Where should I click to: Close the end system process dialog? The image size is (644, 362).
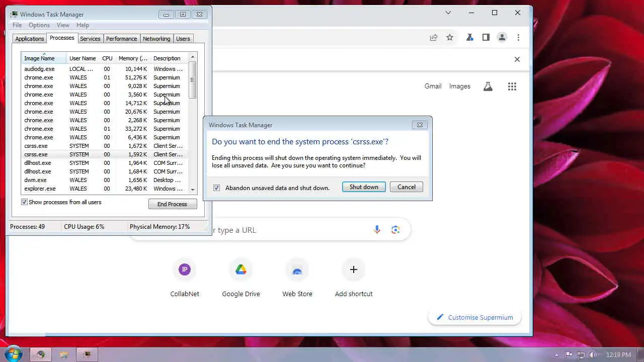[420, 125]
